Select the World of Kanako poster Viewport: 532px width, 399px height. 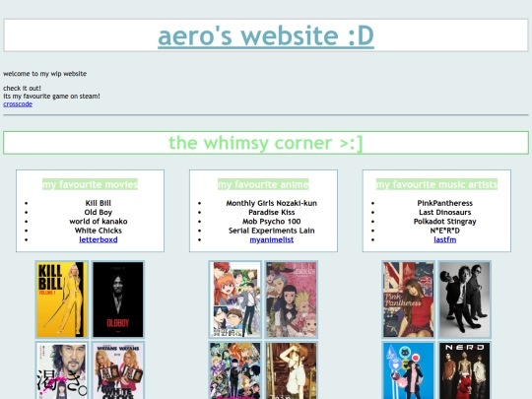coord(62,370)
